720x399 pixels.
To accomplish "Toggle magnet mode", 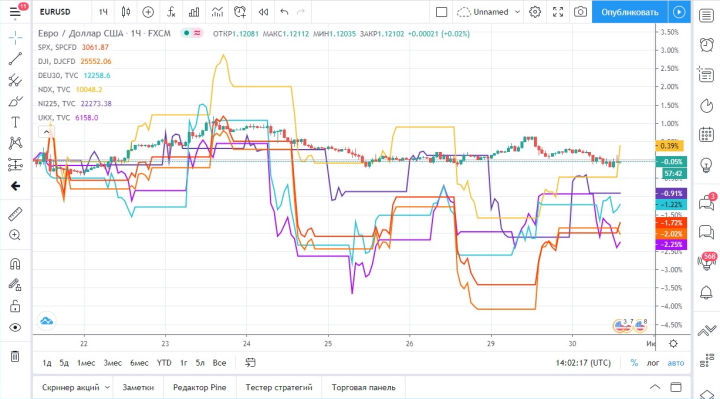I will click(x=15, y=264).
